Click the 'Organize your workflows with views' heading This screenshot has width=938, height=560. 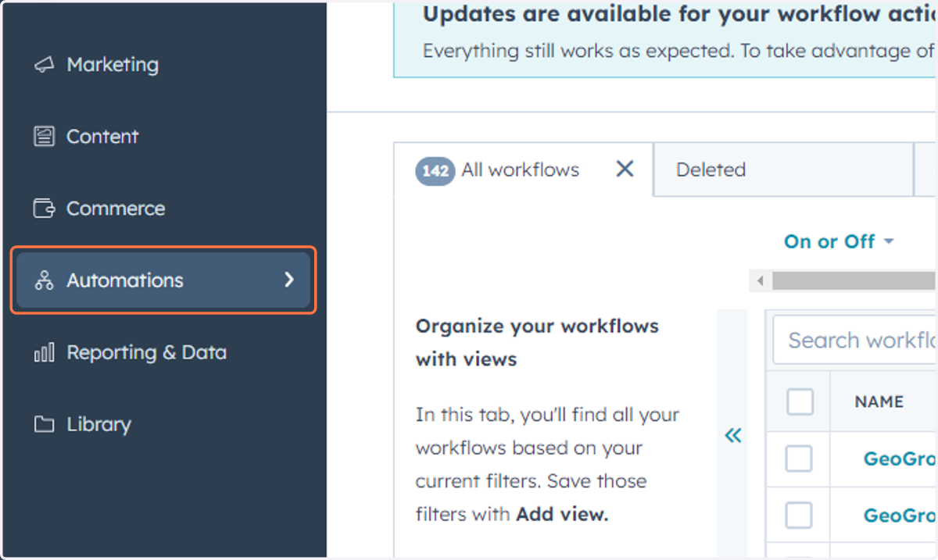click(537, 343)
